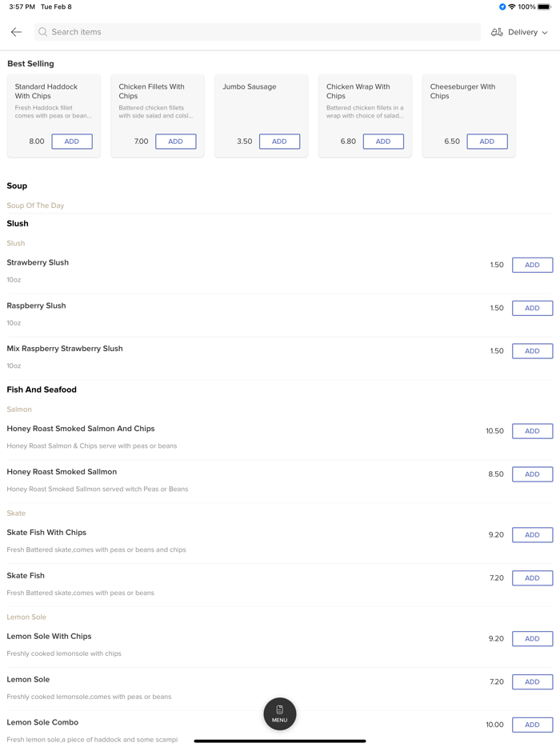The width and height of the screenshot is (560, 747).
Task: Add Skate Fish With Chips
Action: click(532, 535)
